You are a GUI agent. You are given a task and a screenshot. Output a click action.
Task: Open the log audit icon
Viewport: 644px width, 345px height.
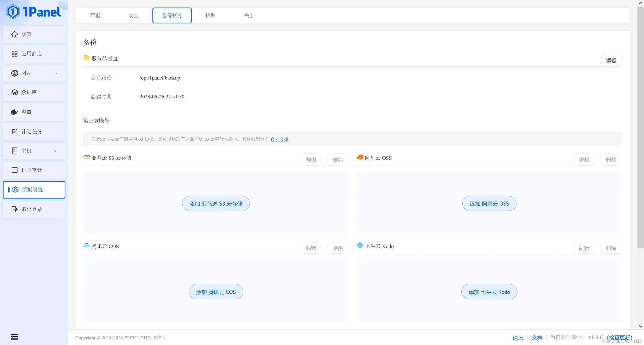[15, 170]
